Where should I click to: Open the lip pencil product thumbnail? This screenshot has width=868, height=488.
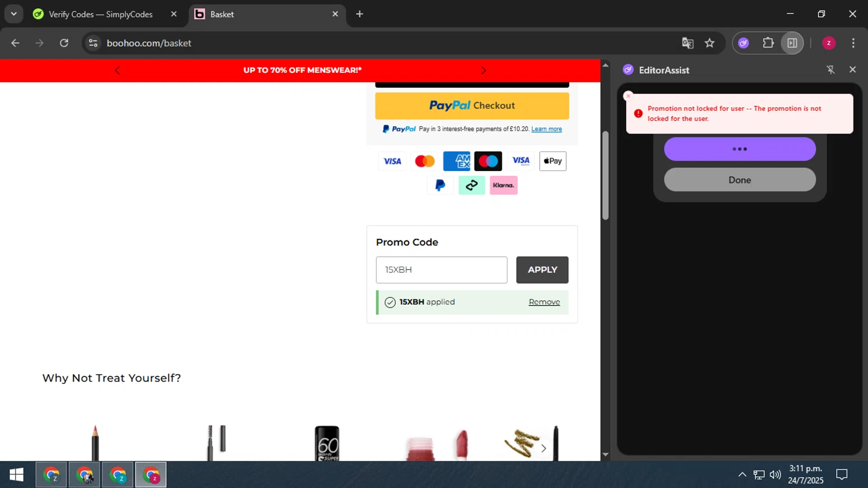click(x=95, y=443)
